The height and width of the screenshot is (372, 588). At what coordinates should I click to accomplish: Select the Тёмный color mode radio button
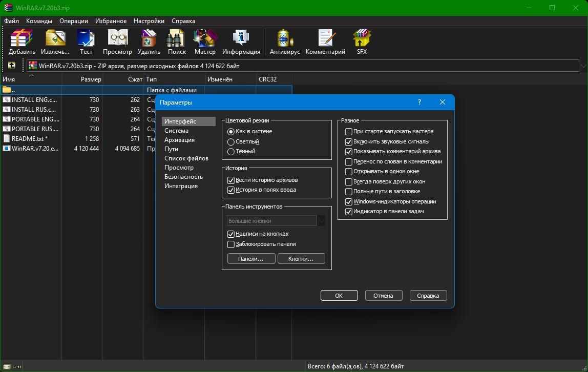[x=231, y=152]
